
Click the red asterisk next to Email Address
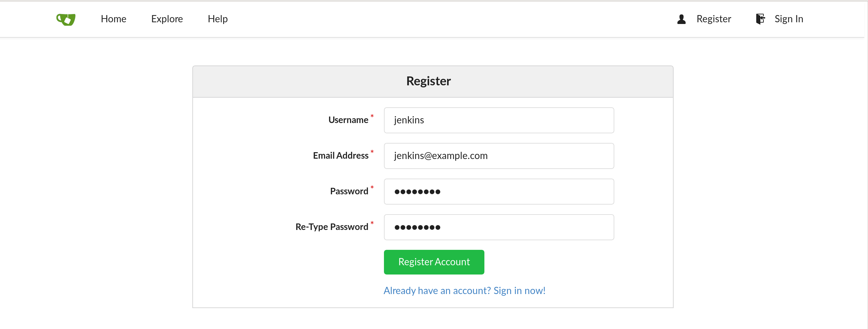tap(372, 152)
